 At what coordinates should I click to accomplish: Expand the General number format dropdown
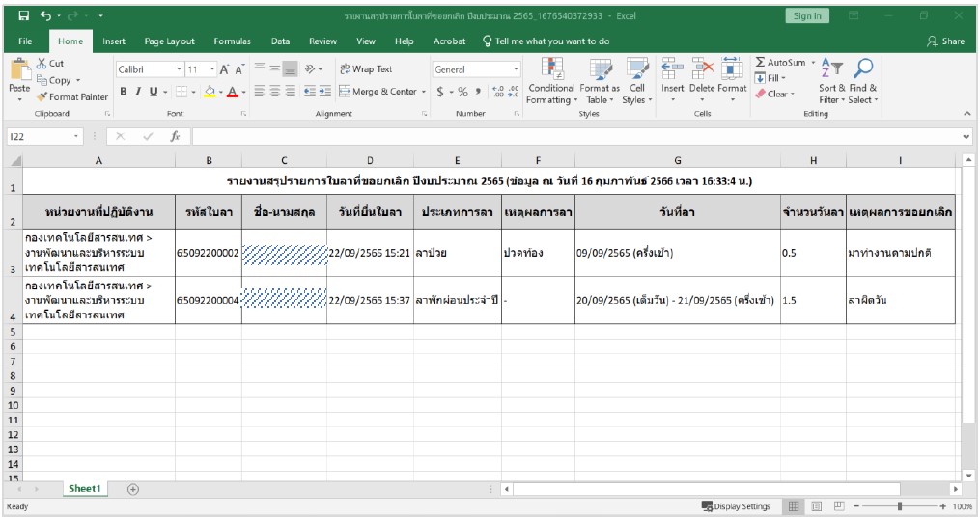pyautogui.click(x=516, y=69)
